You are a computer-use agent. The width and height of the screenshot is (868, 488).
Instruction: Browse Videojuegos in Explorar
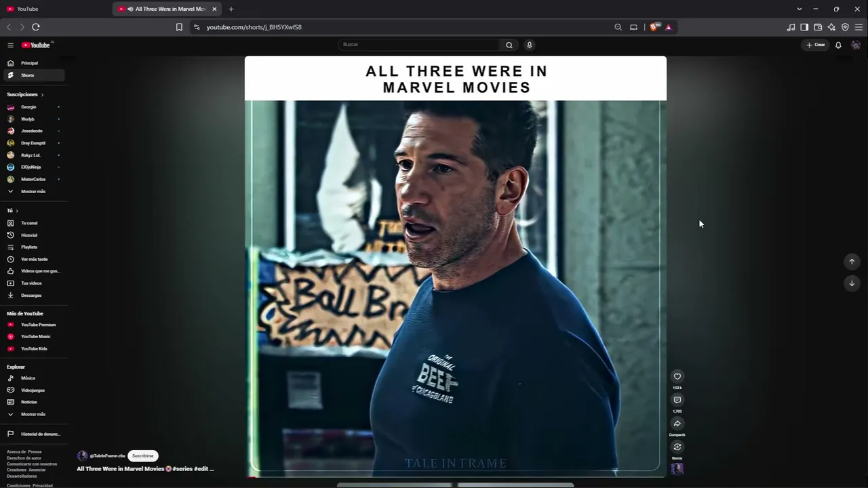[x=35, y=390]
